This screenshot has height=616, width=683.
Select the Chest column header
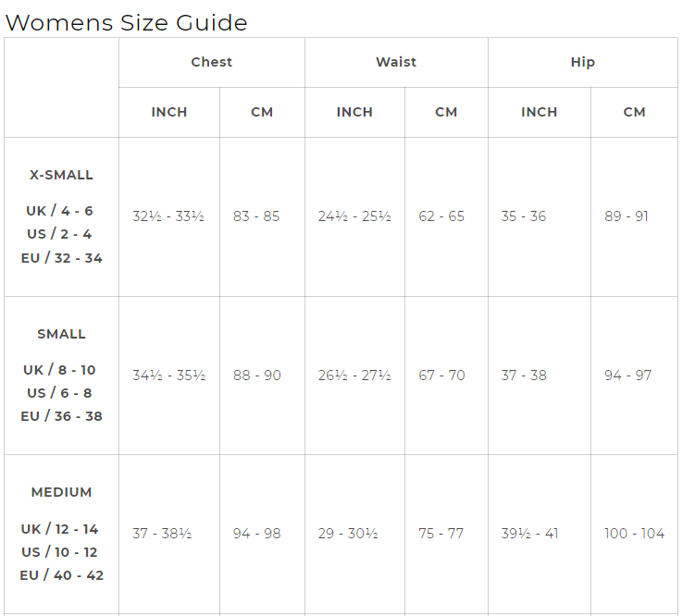pyautogui.click(x=211, y=62)
